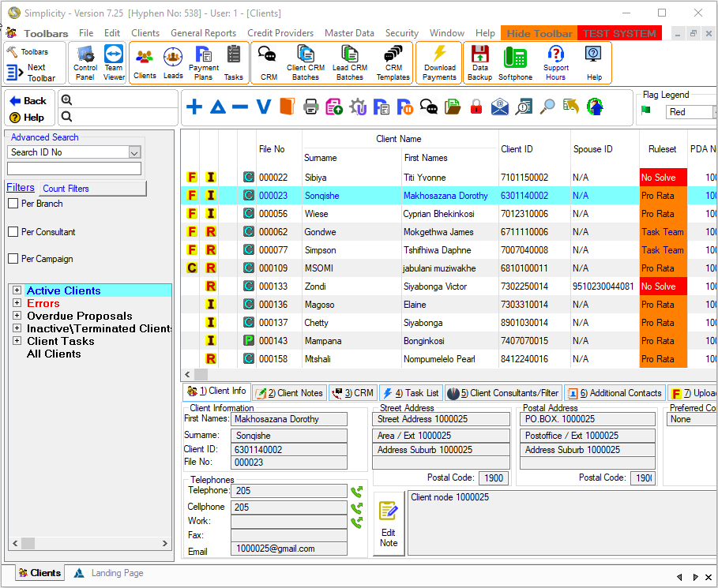This screenshot has width=718, height=588.
Task: Open the Master Data menu
Action: point(349,33)
